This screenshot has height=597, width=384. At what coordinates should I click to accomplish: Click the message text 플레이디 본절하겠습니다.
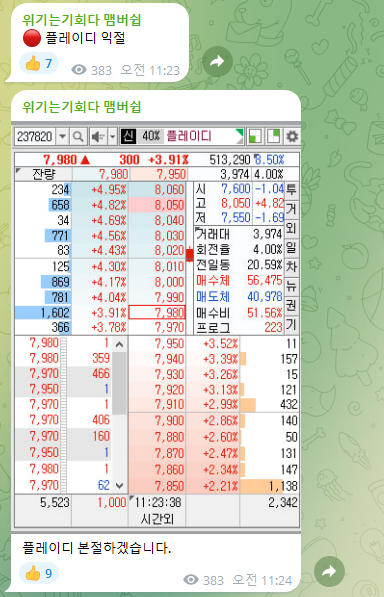tap(97, 548)
